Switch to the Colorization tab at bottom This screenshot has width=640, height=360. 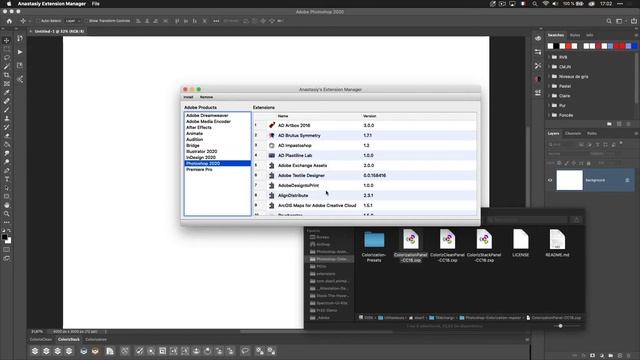coord(96,340)
